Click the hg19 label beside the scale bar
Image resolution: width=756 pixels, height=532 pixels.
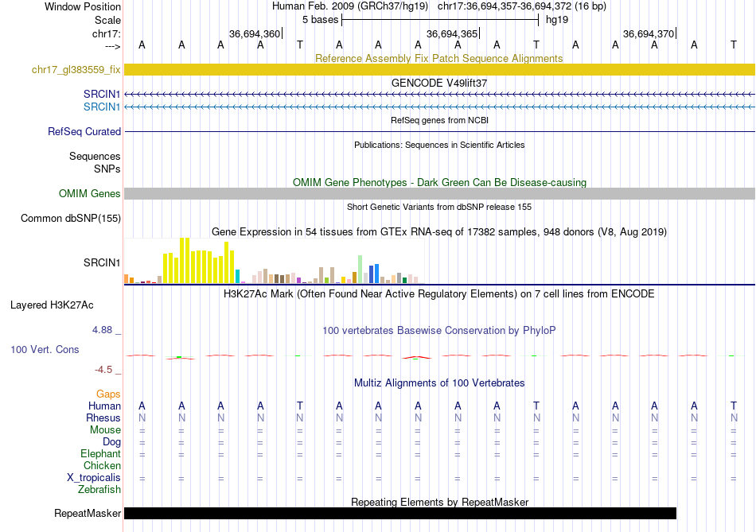557,20
